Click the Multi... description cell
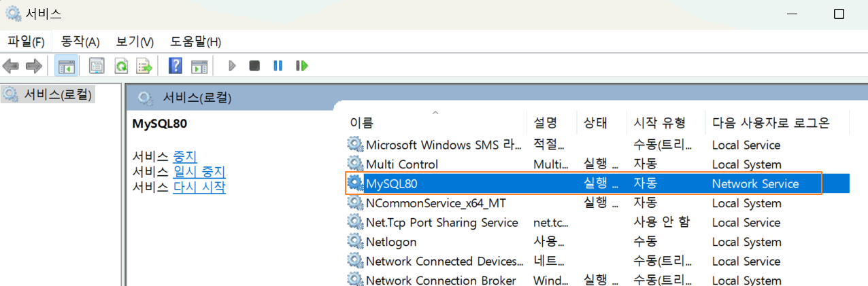The width and height of the screenshot is (868, 286). pos(551,164)
